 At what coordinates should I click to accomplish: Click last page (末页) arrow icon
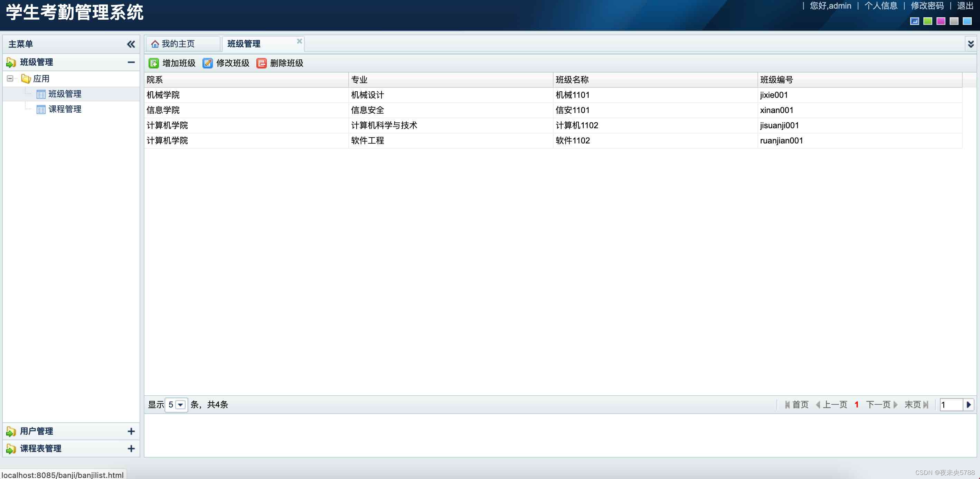(x=926, y=405)
